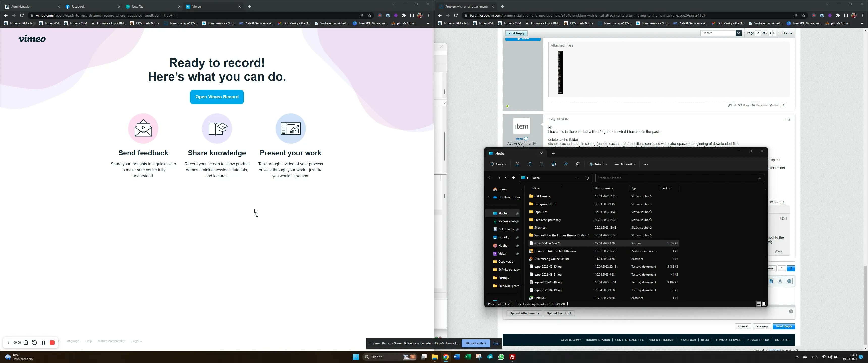This screenshot has height=363, width=868.
Task: Go back in File Explorer navigation
Action: point(490,178)
